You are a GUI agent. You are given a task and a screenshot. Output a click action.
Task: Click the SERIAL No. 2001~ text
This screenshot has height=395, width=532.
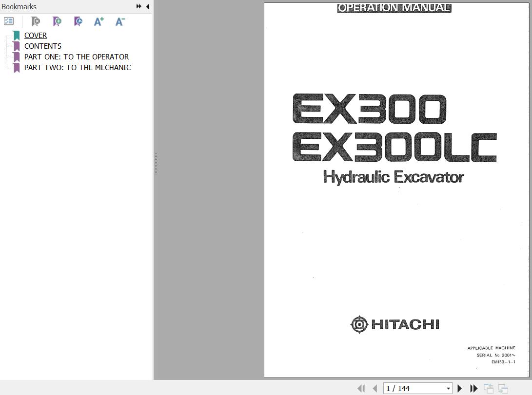[x=496, y=355]
